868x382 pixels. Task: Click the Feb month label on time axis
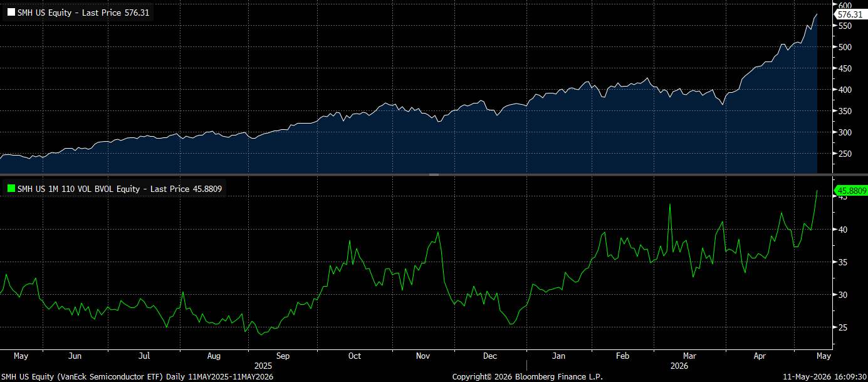[x=623, y=356]
